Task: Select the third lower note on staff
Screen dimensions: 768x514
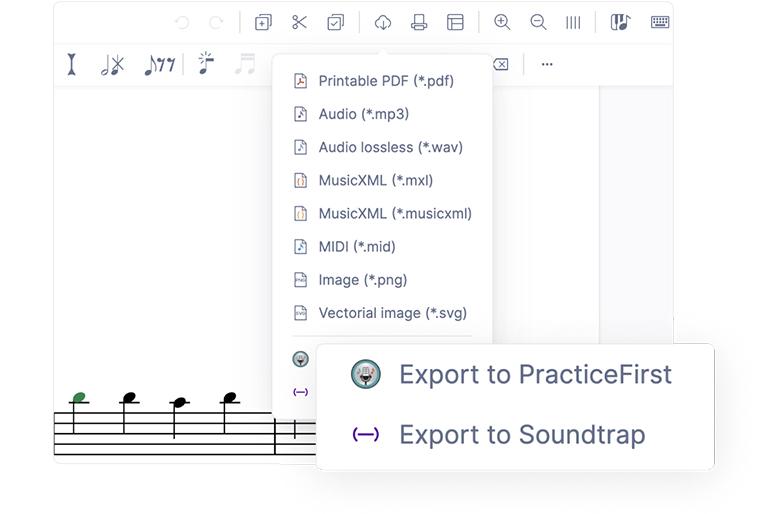Action: tap(180, 402)
